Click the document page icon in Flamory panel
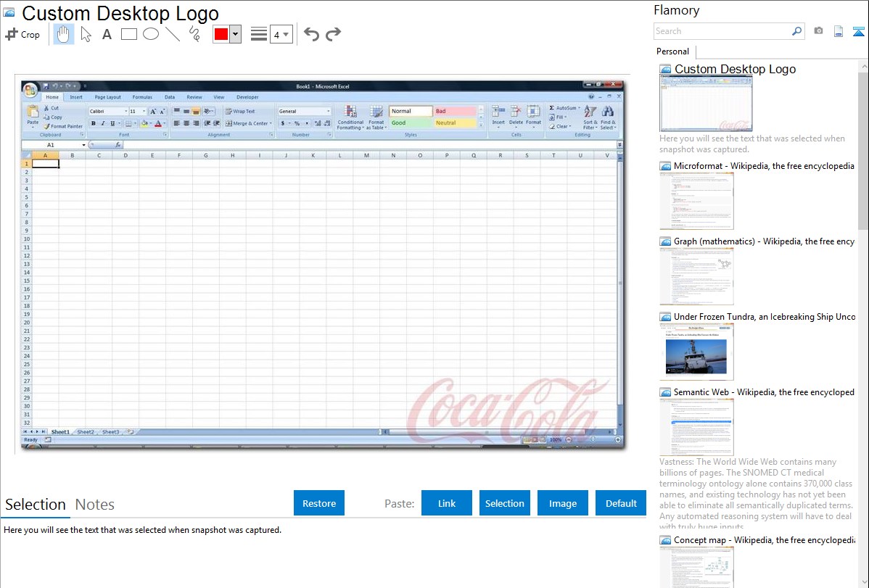Screen dimensions: 869x588 (x=839, y=32)
